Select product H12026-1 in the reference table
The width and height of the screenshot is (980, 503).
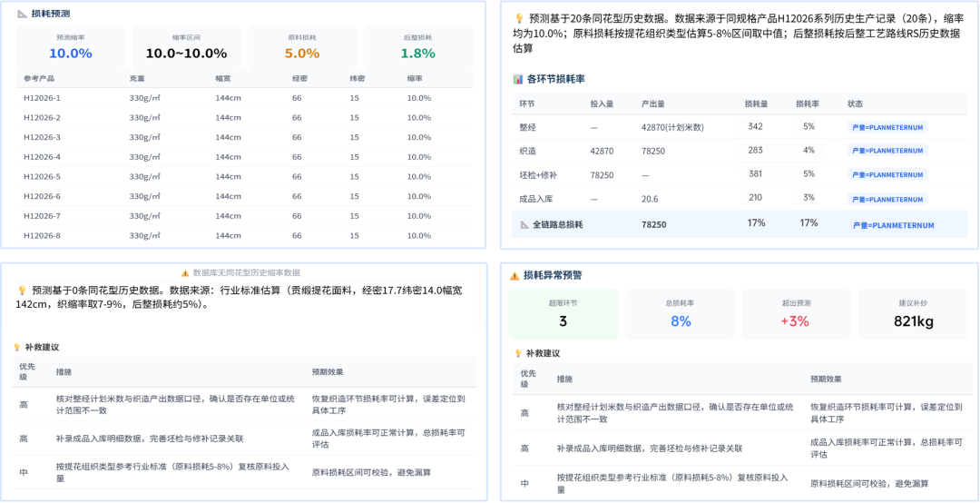point(42,97)
